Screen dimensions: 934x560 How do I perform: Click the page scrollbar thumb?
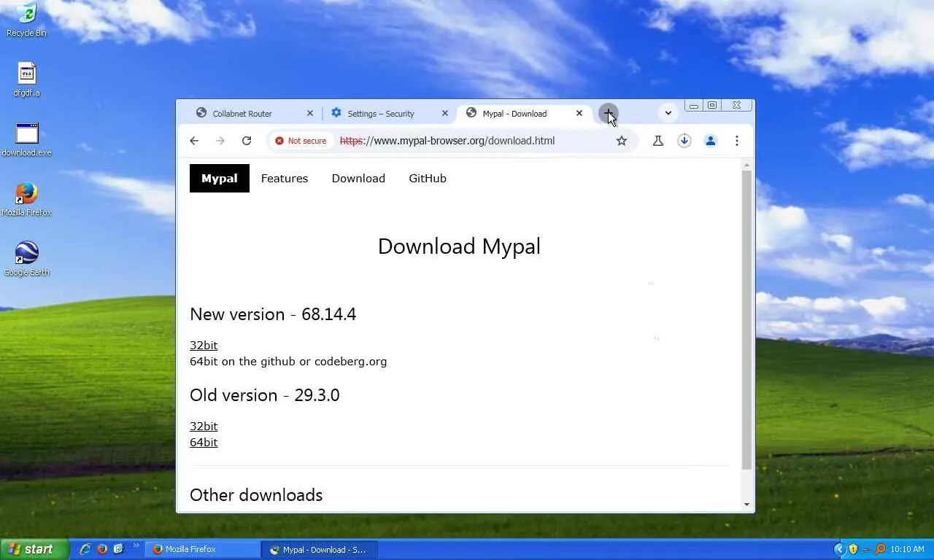(x=746, y=319)
